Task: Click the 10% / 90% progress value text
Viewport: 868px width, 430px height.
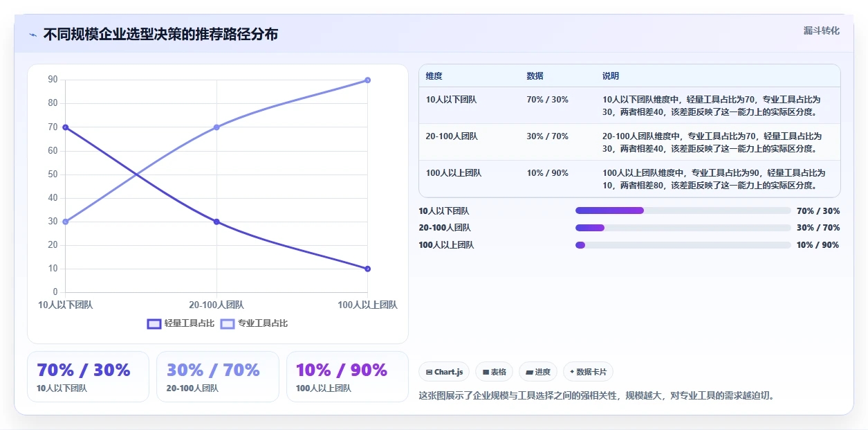Action: pyautogui.click(x=818, y=245)
